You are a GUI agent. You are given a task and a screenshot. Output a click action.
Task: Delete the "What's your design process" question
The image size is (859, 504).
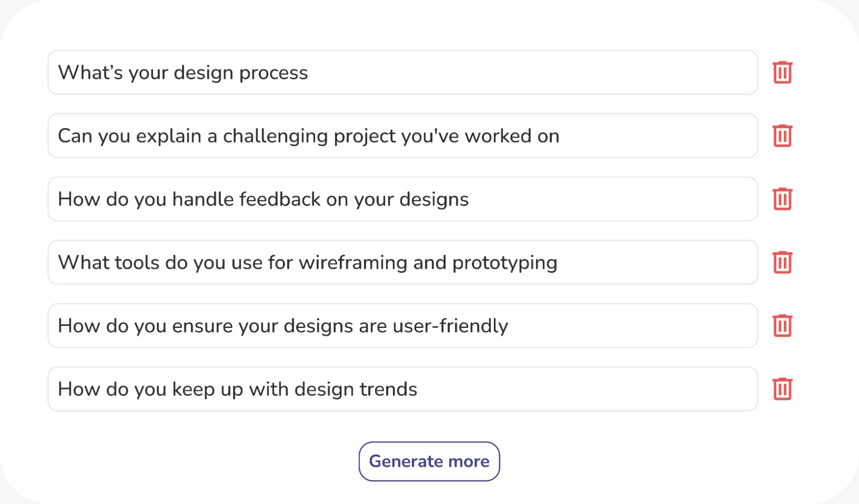pyautogui.click(x=782, y=72)
